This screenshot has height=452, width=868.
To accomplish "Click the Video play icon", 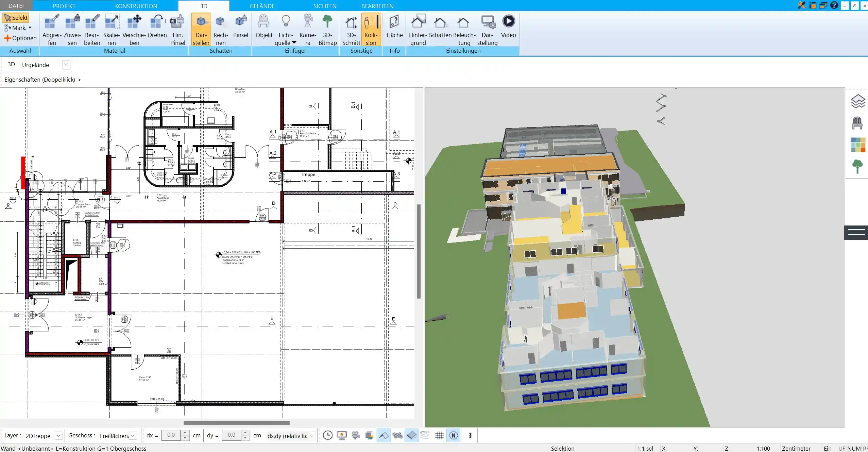I will click(508, 27).
